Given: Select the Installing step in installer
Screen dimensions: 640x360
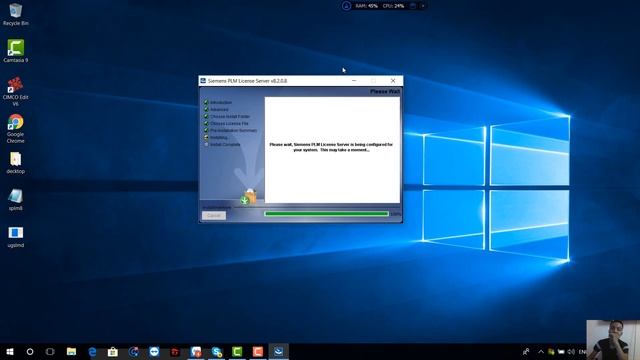Looking at the screenshot, I should (x=219, y=137).
